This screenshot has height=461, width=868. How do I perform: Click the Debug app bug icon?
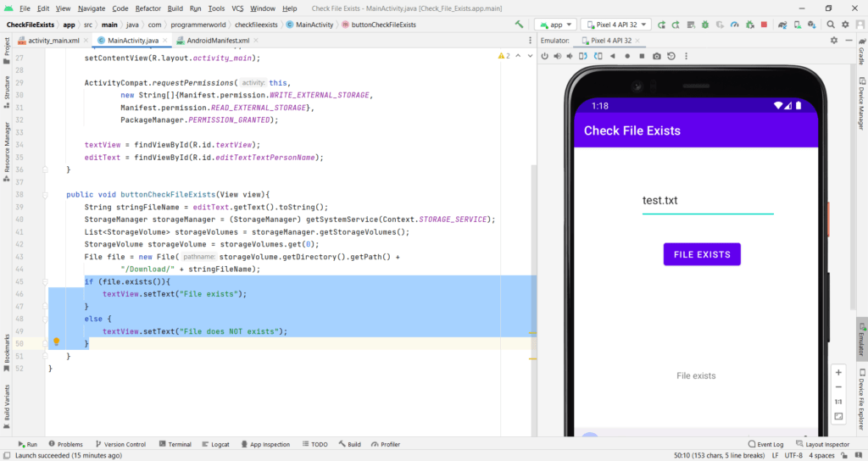(x=705, y=25)
